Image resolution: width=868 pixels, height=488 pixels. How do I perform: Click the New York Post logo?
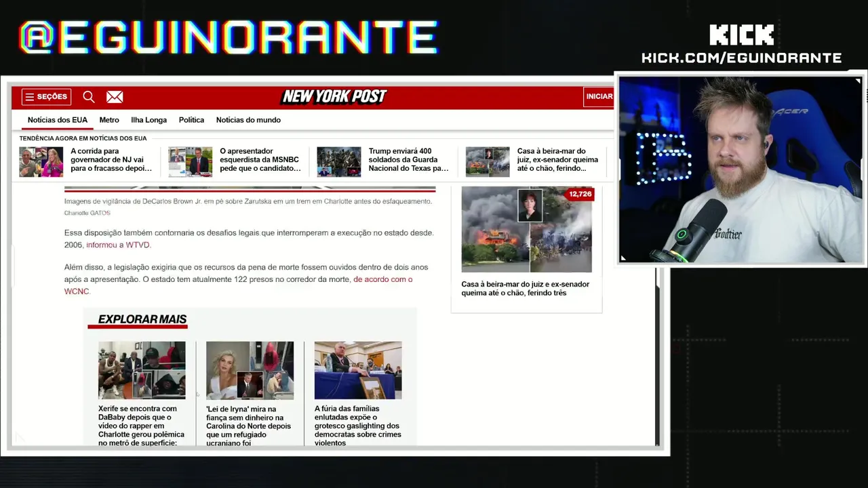click(x=334, y=97)
